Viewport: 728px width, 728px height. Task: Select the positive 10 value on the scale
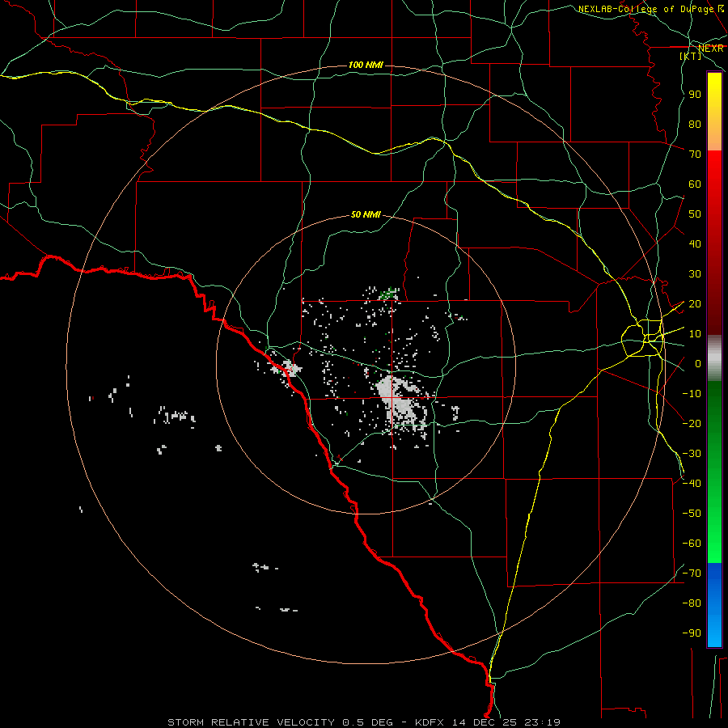(695, 334)
